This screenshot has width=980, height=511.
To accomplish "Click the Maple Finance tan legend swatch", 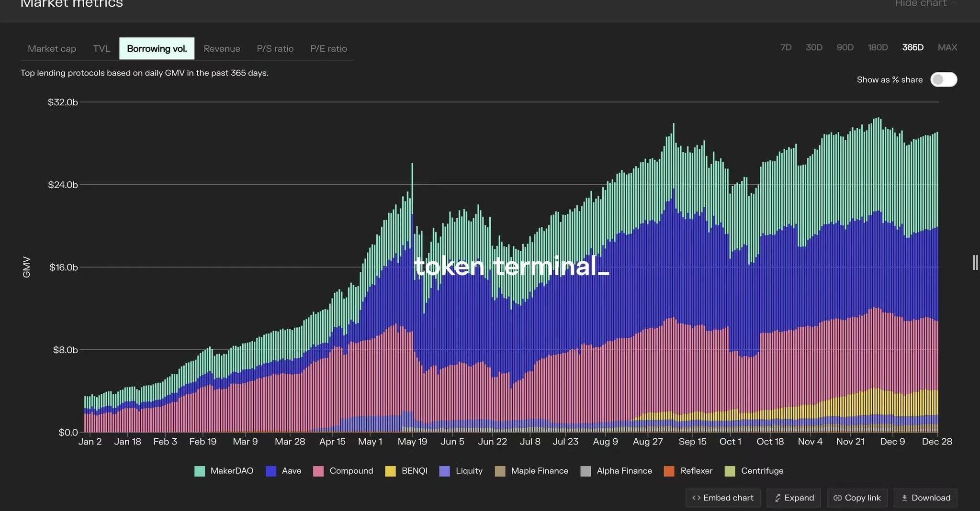I will pyautogui.click(x=500, y=471).
